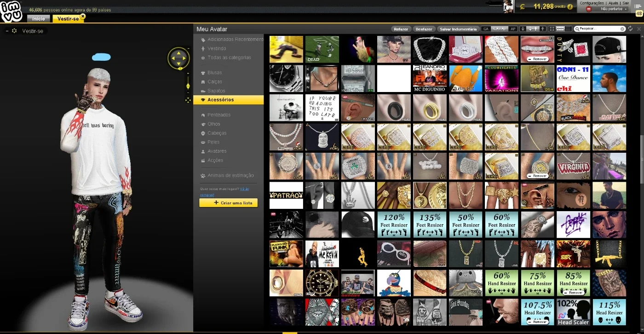The image size is (644, 334).
Task: Switch to list view layout
Action: [568, 29]
